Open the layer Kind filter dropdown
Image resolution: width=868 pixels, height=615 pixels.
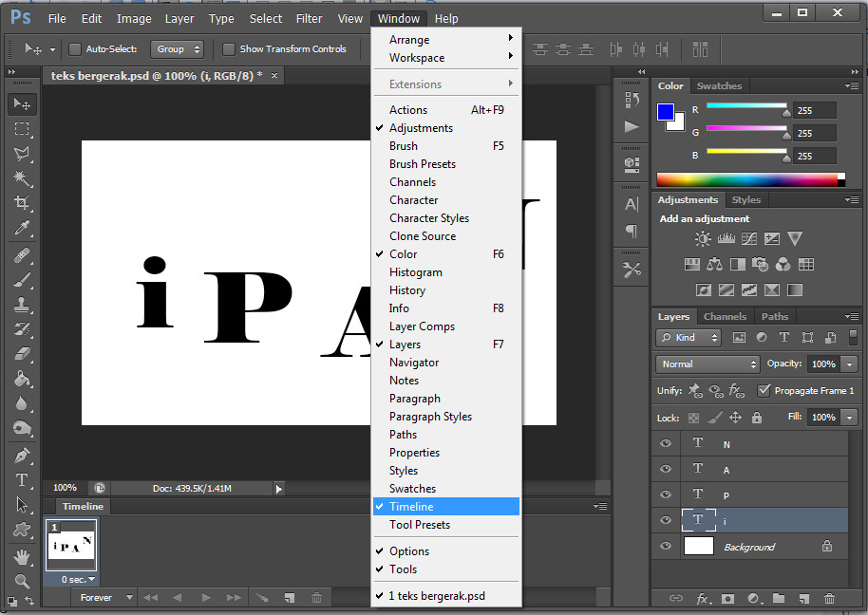pyautogui.click(x=689, y=337)
